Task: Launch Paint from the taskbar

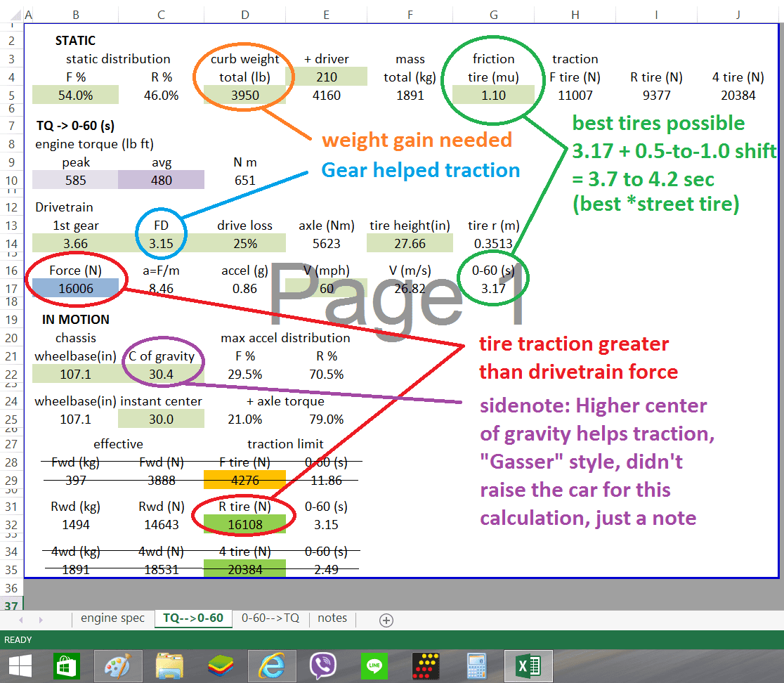Action: [x=118, y=666]
